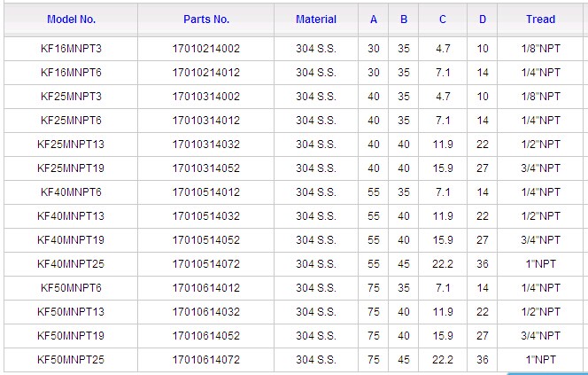
Task: Click the Model No. column header
Action: tap(71, 19)
